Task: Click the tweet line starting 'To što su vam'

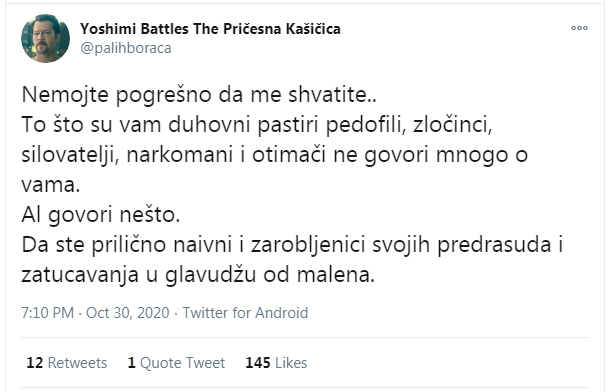Action: pyautogui.click(x=257, y=125)
